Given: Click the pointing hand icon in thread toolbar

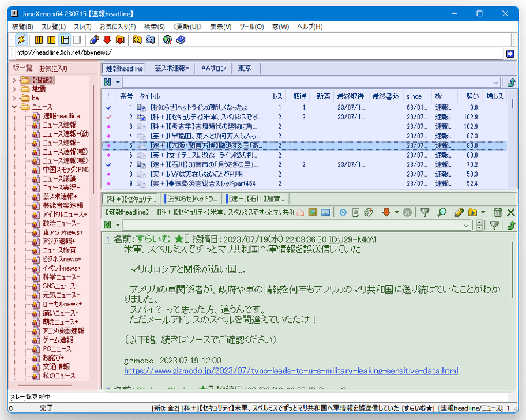Looking at the screenshot, I should (x=300, y=212).
